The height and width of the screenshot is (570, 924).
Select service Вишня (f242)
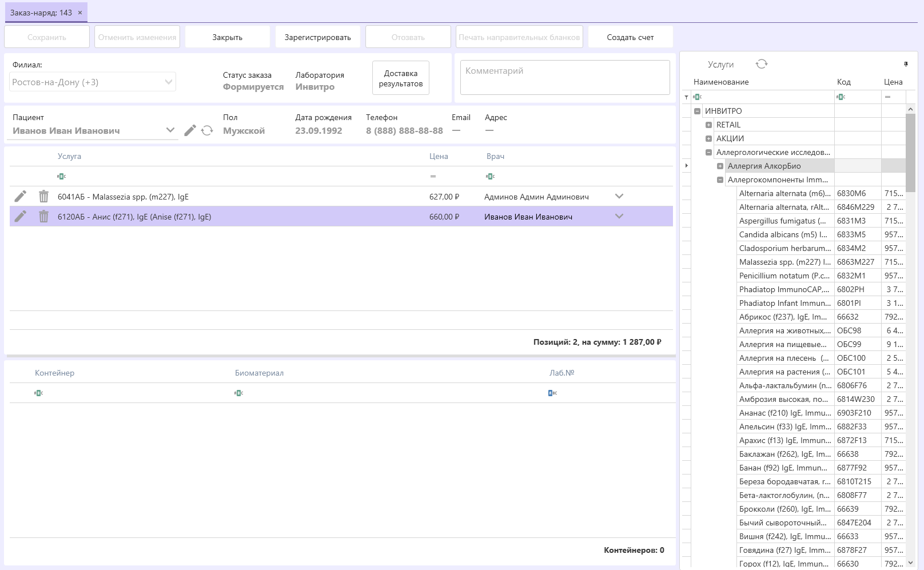784,536
